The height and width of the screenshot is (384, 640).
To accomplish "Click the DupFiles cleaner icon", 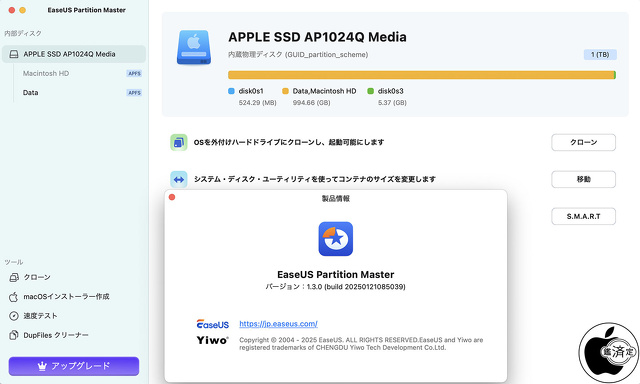I will pos(14,335).
